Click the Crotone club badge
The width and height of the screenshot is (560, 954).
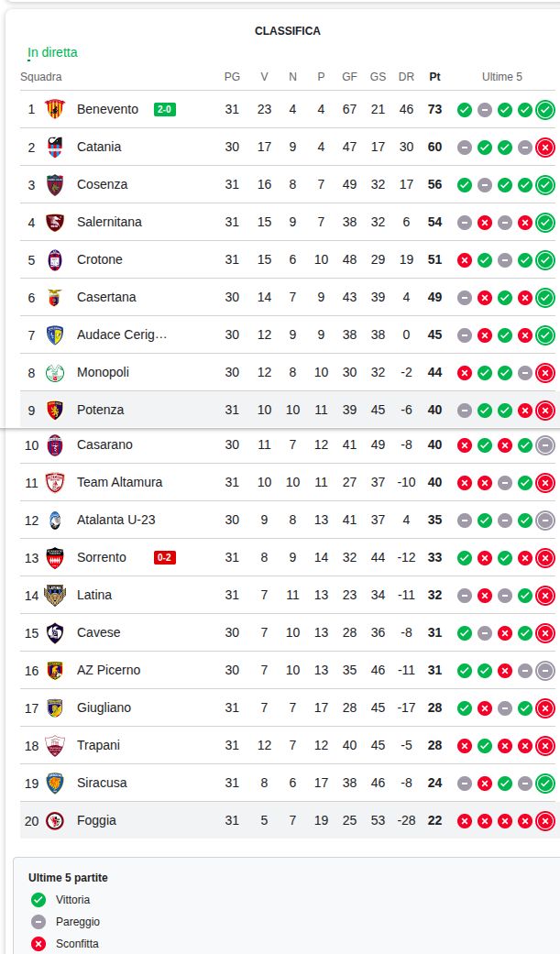point(55,259)
